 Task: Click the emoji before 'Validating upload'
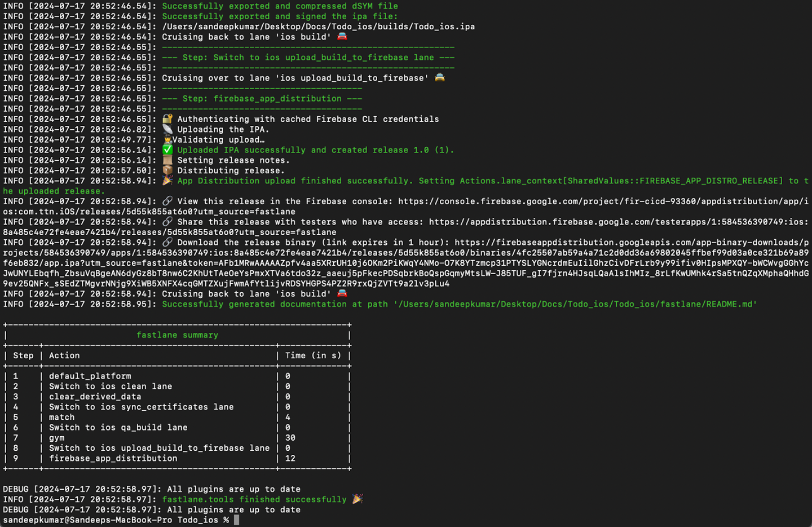pos(167,139)
